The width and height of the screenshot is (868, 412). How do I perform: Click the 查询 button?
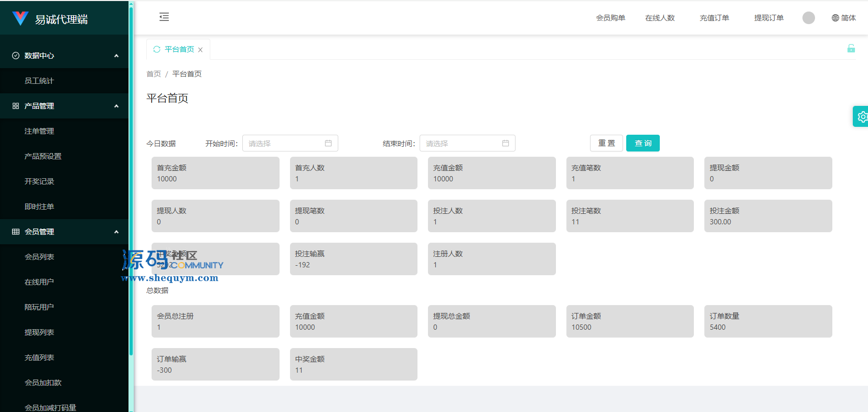[642, 143]
